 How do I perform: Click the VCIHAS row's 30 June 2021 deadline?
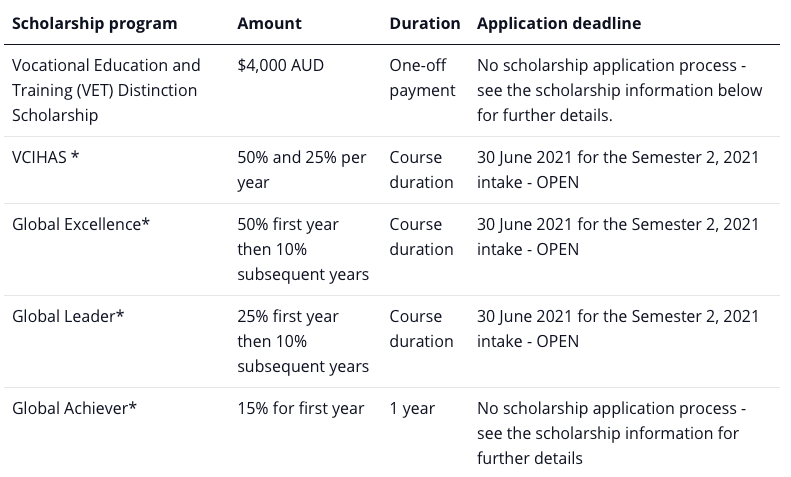click(x=617, y=170)
